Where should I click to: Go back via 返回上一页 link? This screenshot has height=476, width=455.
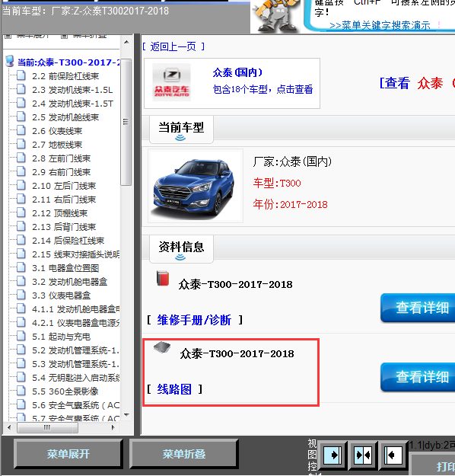click(x=173, y=46)
